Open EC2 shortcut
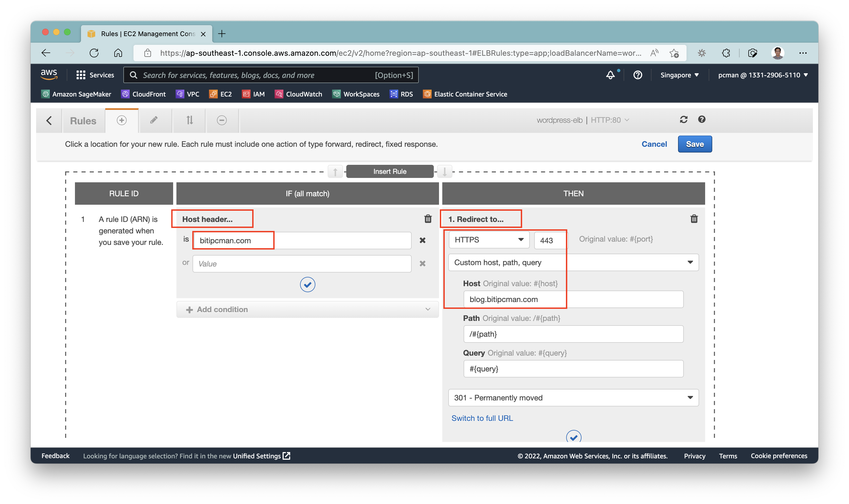The height and width of the screenshot is (504, 849). click(220, 94)
